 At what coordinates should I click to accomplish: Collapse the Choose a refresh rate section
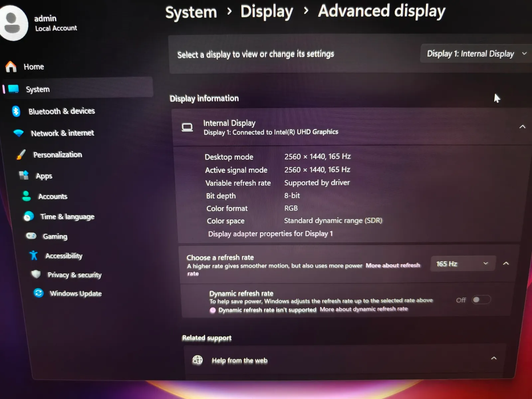point(506,263)
